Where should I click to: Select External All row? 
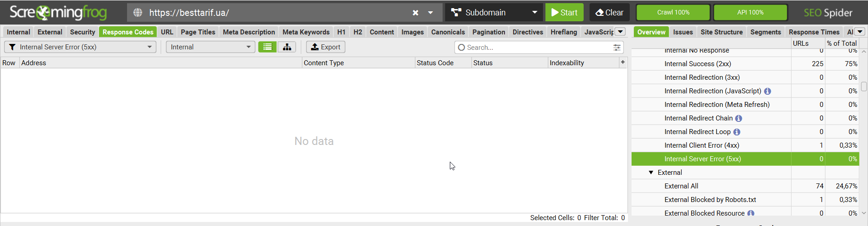pyautogui.click(x=745, y=186)
